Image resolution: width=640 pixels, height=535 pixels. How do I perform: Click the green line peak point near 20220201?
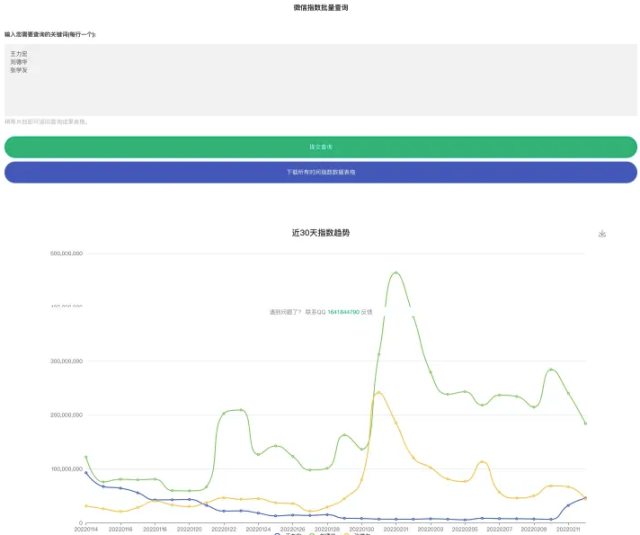(396, 273)
